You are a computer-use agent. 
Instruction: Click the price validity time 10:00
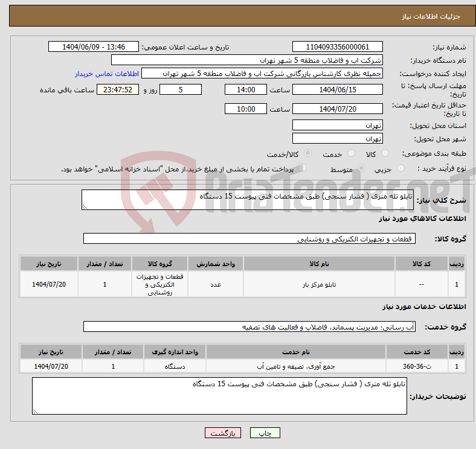(246, 109)
